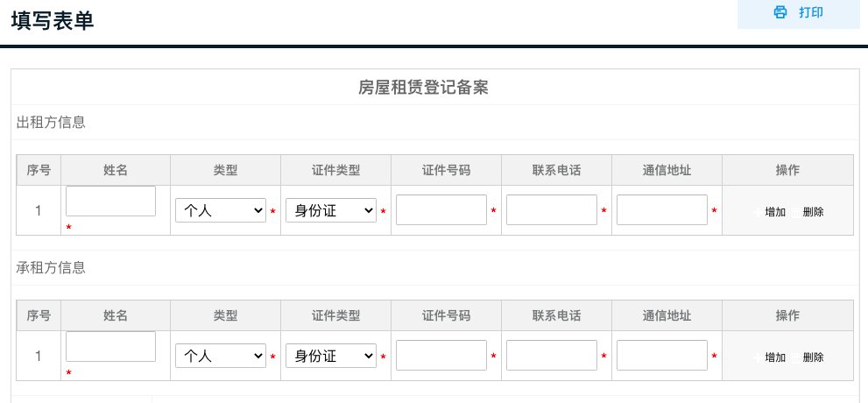This screenshot has width=868, height=403.
Task: Focus the 承租方 姓名 input field
Action: 110,347
